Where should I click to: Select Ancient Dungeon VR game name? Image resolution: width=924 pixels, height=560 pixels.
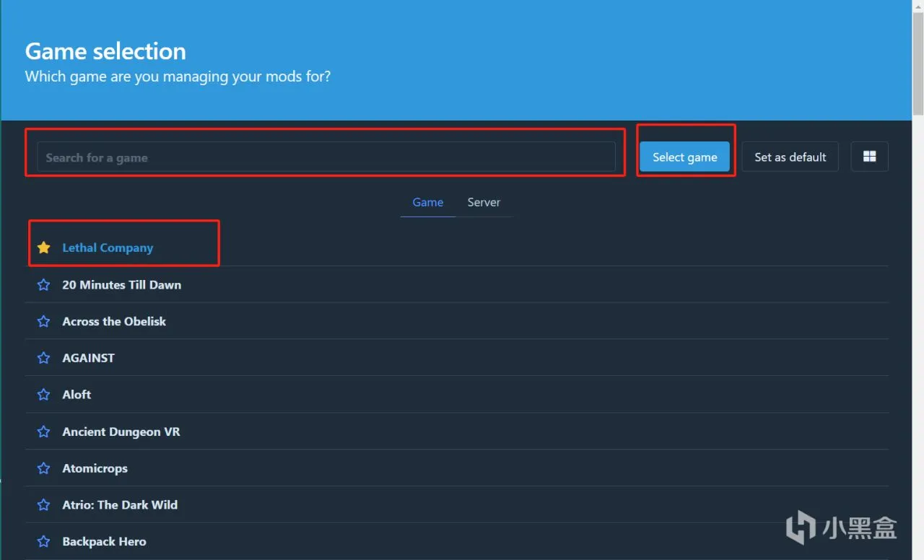pos(121,432)
